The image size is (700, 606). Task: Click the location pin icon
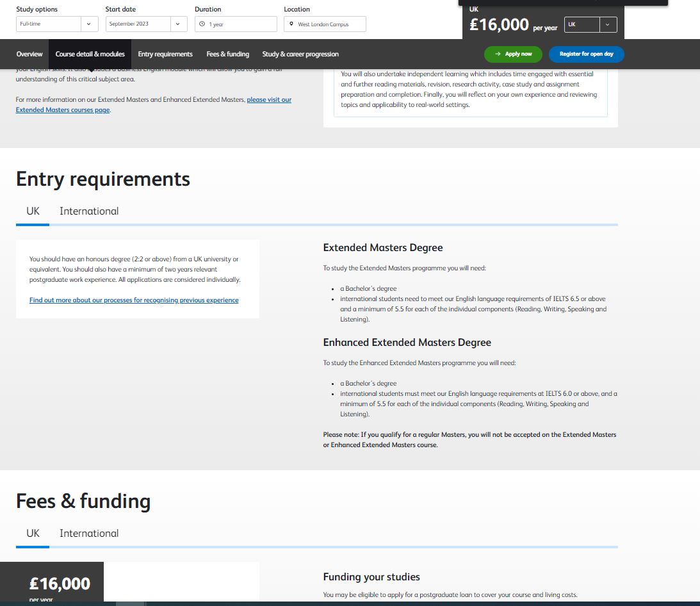tap(291, 24)
